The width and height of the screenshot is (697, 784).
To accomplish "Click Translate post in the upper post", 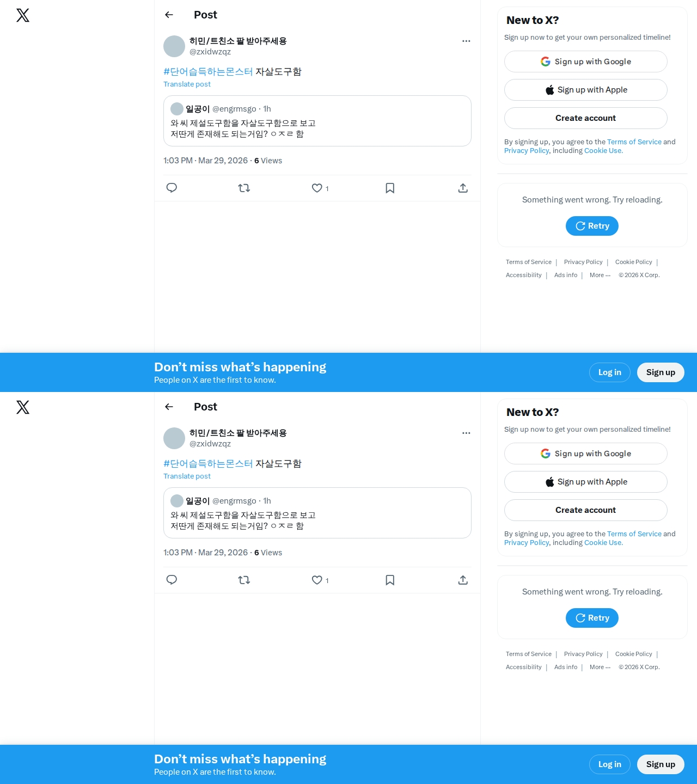I will 187,84.
